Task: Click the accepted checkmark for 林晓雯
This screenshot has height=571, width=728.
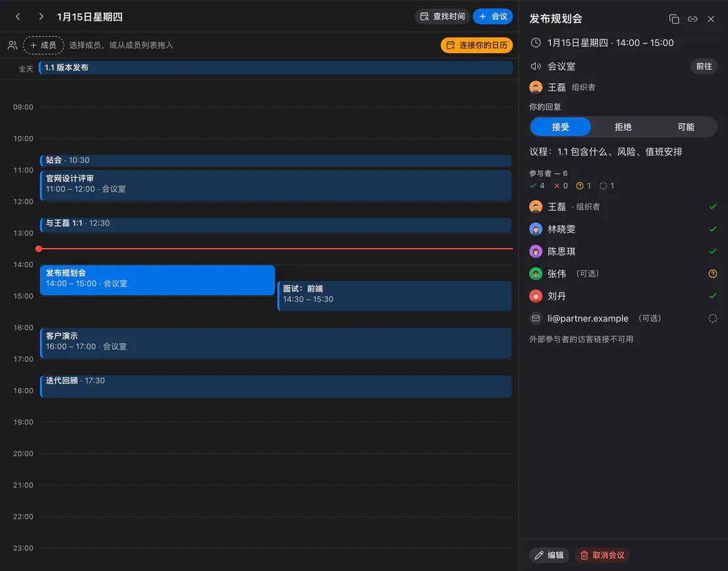Action: [713, 229]
